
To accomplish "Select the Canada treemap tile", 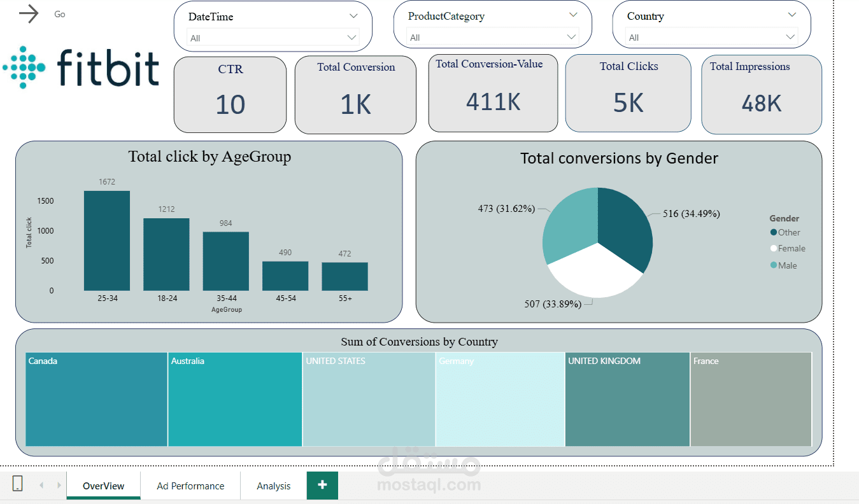I will 97,399.
